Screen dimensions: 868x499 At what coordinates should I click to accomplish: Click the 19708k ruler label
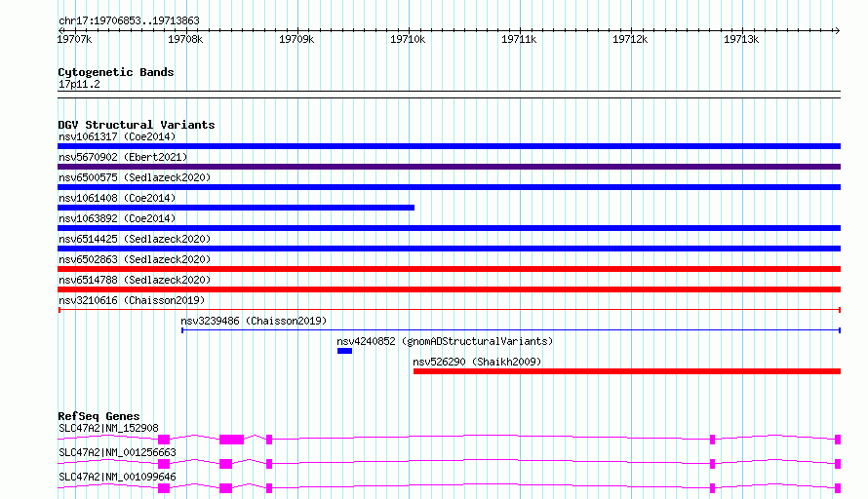pos(185,39)
